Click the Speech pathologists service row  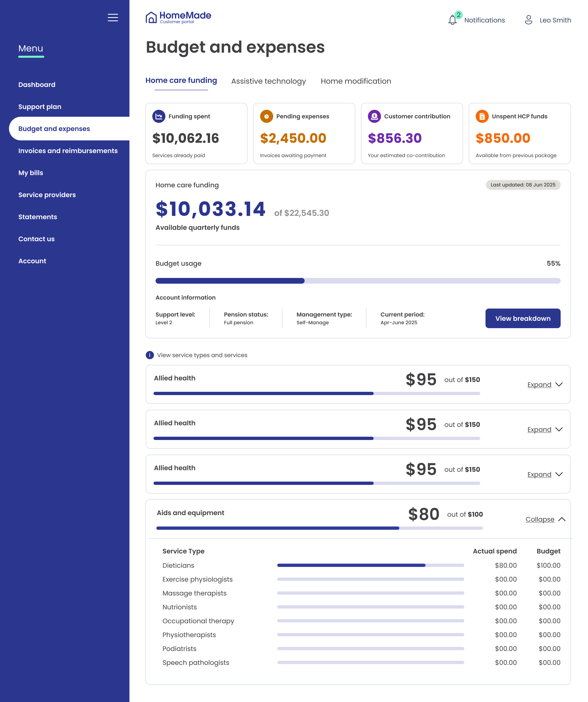point(361,663)
